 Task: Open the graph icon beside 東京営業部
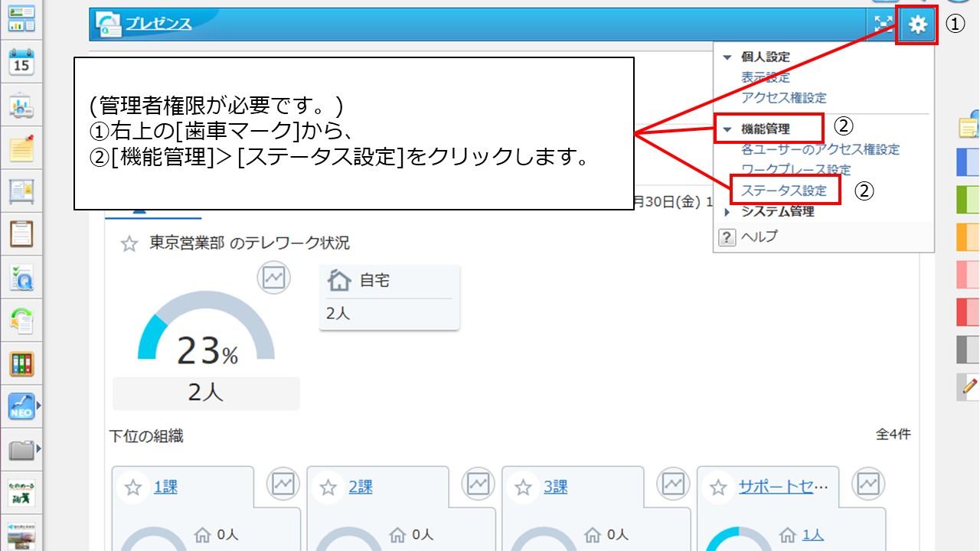(274, 278)
